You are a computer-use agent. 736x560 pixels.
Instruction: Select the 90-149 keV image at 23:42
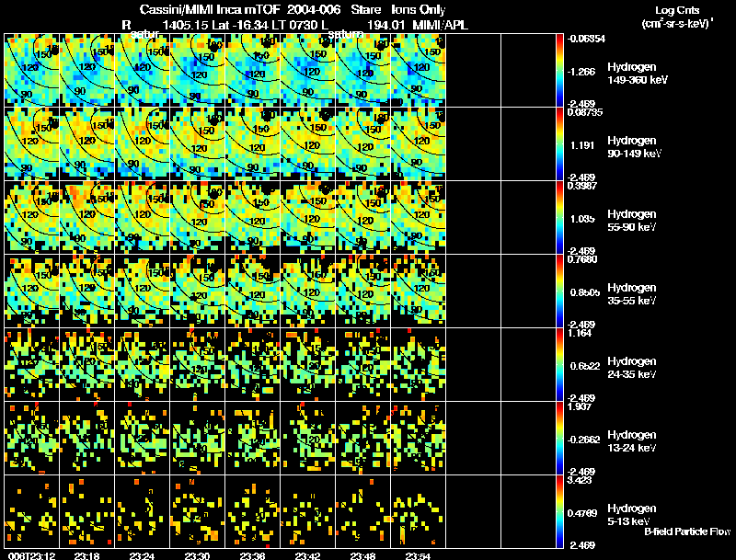(308, 144)
